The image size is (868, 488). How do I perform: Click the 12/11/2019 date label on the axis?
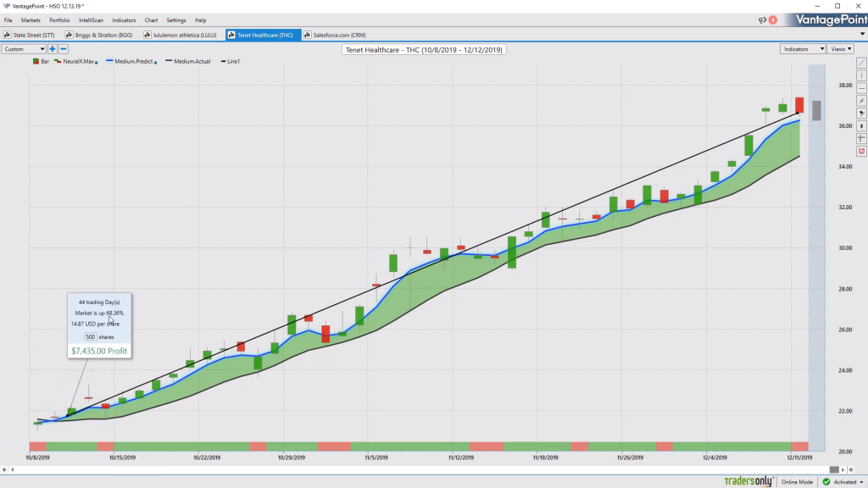[x=799, y=457]
